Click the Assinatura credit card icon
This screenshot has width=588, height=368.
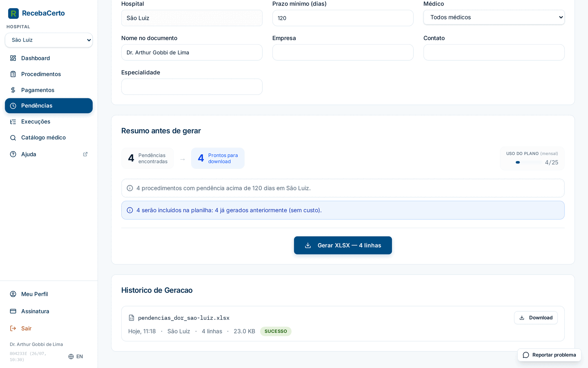13,311
